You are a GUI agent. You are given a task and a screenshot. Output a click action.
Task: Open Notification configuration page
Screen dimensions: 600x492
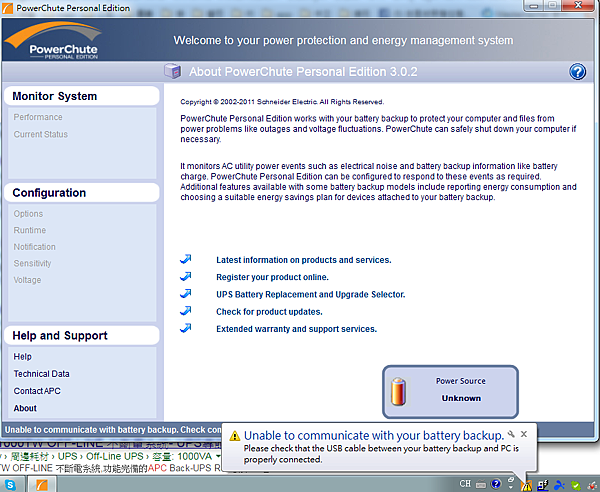(34, 247)
